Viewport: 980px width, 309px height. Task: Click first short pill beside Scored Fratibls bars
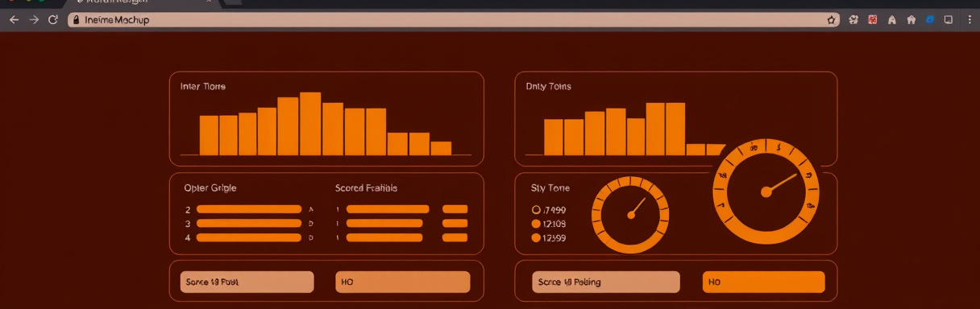[455, 209]
